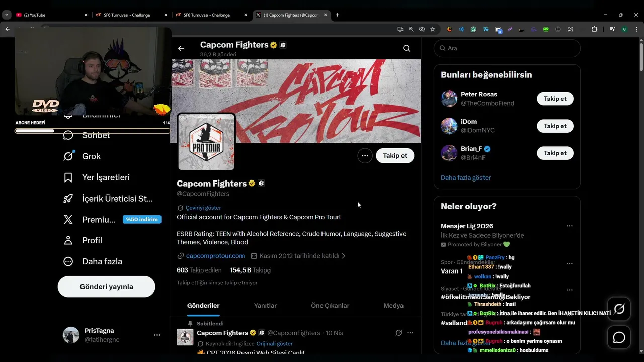Click the crossed-eye tracking icon in address bar
Image resolution: width=644 pixels, height=362 pixels.
click(422, 29)
